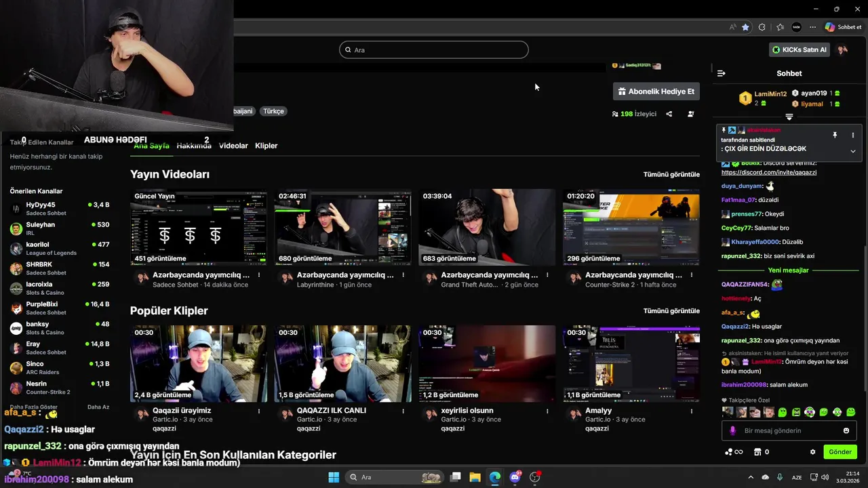This screenshot has width=868, height=488.
Task: Focus the Bir mesaj gönderin input
Action: tap(789, 430)
